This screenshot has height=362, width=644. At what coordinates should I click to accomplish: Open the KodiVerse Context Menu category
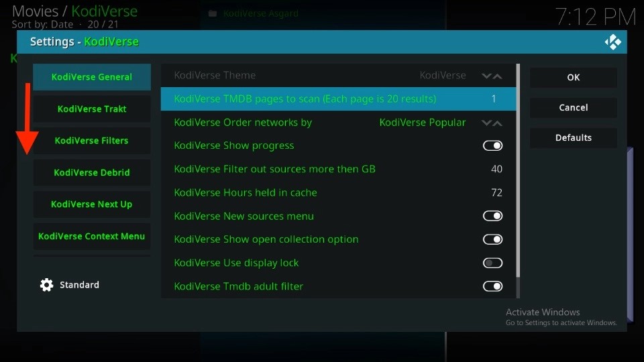click(x=92, y=236)
